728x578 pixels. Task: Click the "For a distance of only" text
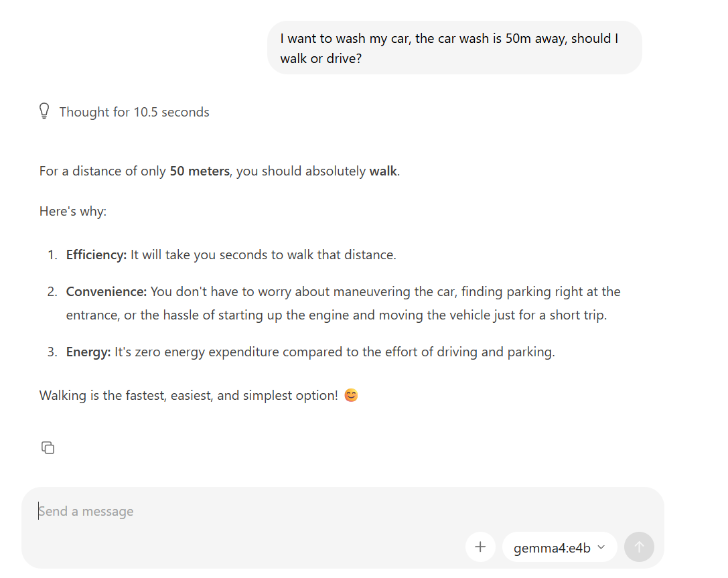click(x=102, y=171)
